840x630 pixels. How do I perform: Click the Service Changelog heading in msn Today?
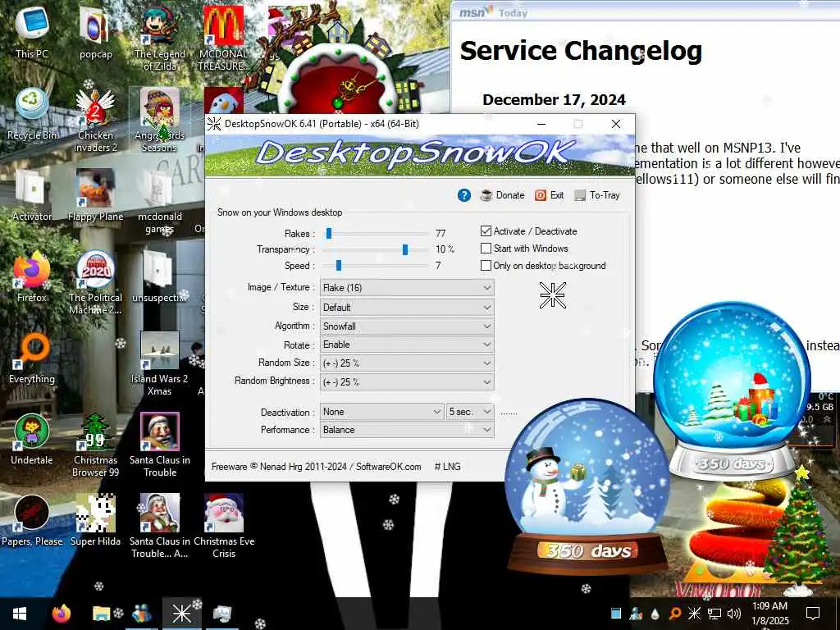pyautogui.click(x=581, y=52)
